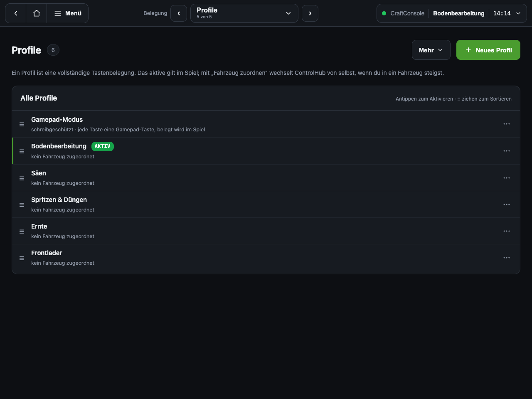Open the home screen icon
The image size is (532, 399).
[x=37, y=13]
